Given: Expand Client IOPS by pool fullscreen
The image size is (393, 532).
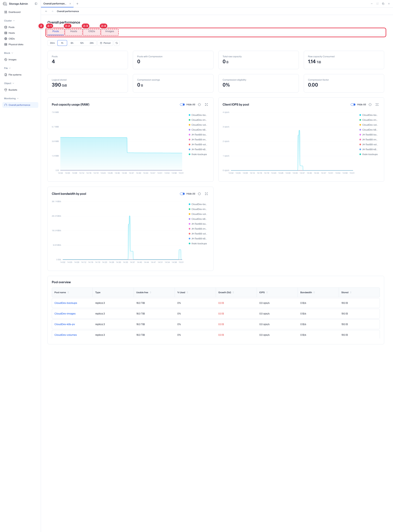Looking at the screenshot, I should coord(377,105).
